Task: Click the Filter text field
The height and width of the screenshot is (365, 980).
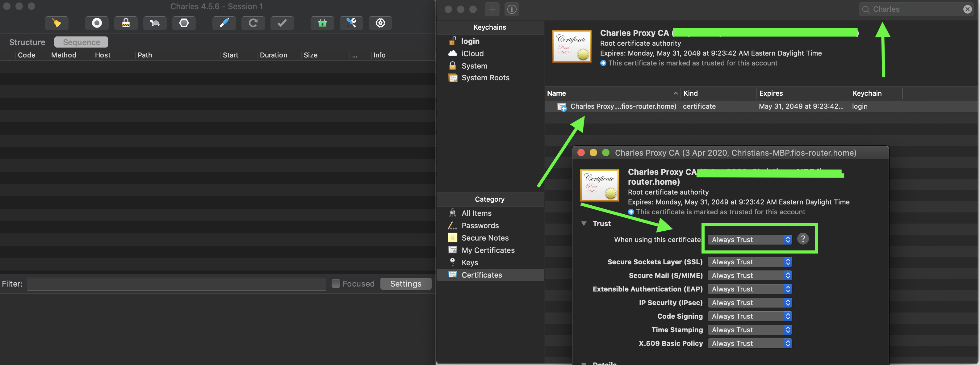Action: coord(177,283)
